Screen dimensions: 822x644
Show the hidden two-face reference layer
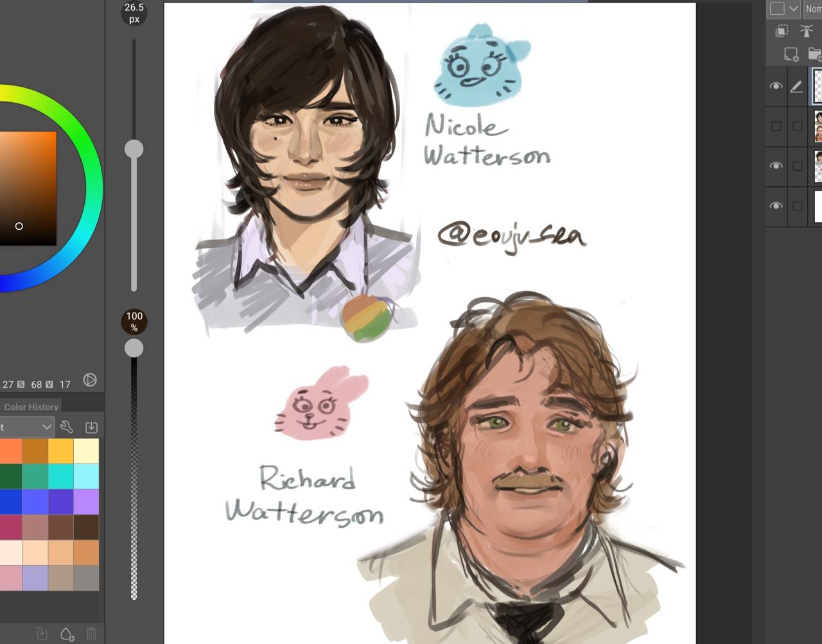(776, 126)
